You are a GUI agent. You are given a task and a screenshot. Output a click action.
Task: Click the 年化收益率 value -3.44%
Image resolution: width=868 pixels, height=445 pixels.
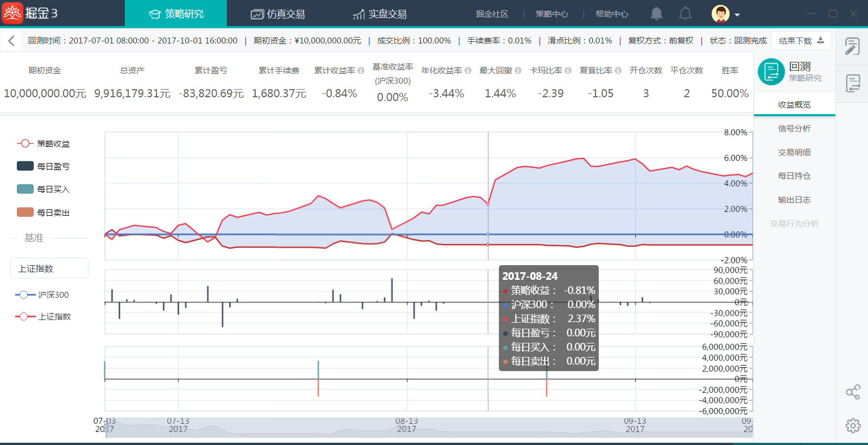tap(446, 93)
